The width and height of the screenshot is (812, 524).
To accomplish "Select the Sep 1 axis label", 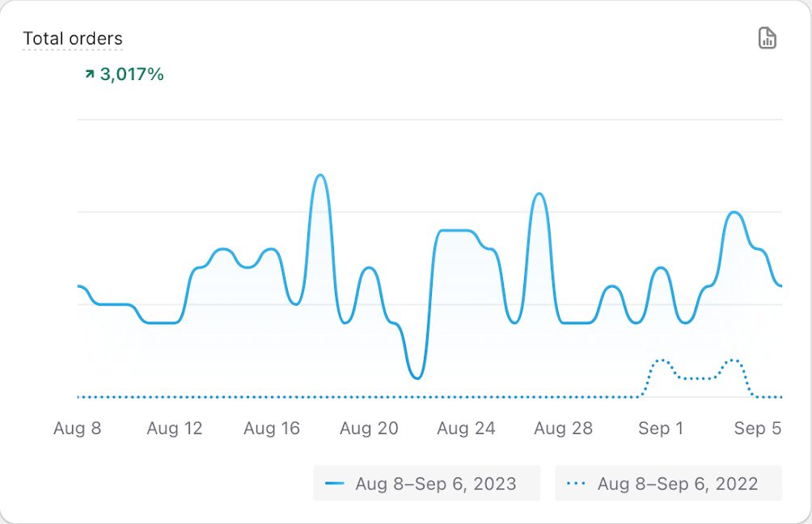I will click(661, 429).
